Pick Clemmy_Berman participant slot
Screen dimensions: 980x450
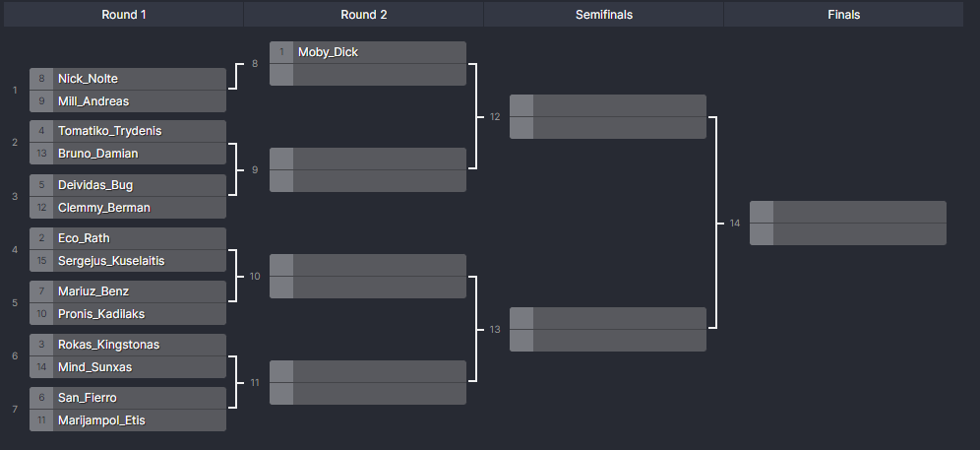[128, 208]
